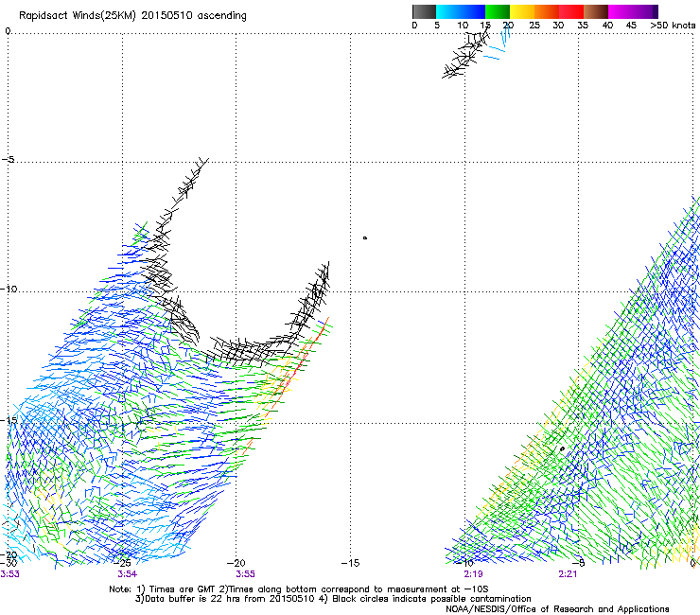Click the black contamination circle near -15 longitude
The height and width of the screenshot is (615, 700).
pyautogui.click(x=365, y=238)
